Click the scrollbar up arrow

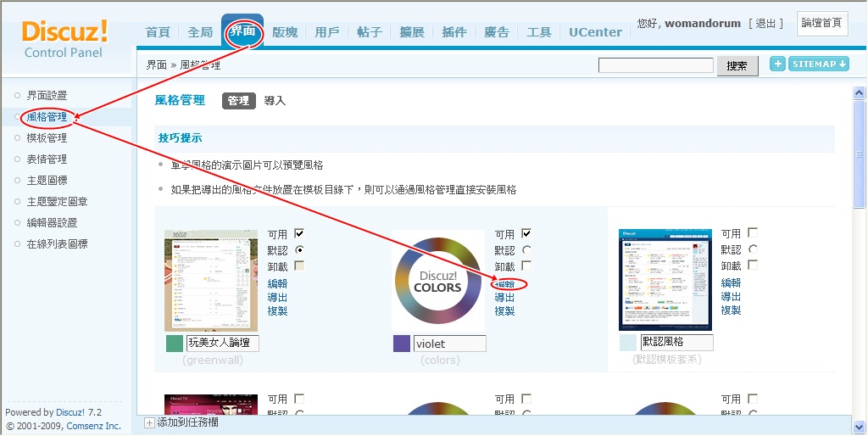tap(860, 92)
